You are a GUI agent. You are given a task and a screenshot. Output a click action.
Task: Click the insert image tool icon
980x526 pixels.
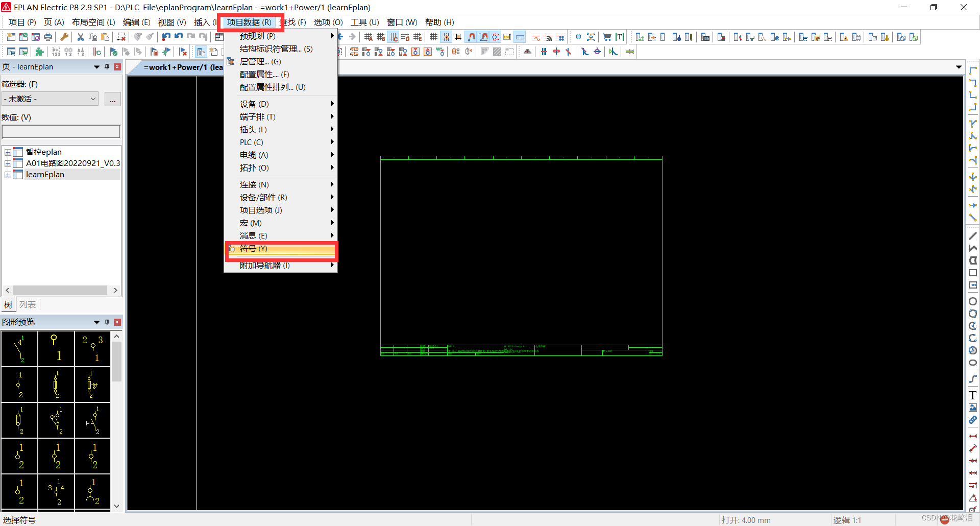point(973,408)
